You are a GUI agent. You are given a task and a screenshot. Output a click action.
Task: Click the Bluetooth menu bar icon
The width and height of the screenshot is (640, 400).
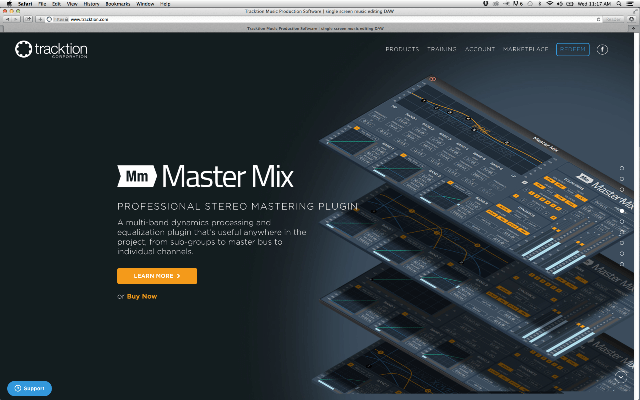click(x=540, y=4)
